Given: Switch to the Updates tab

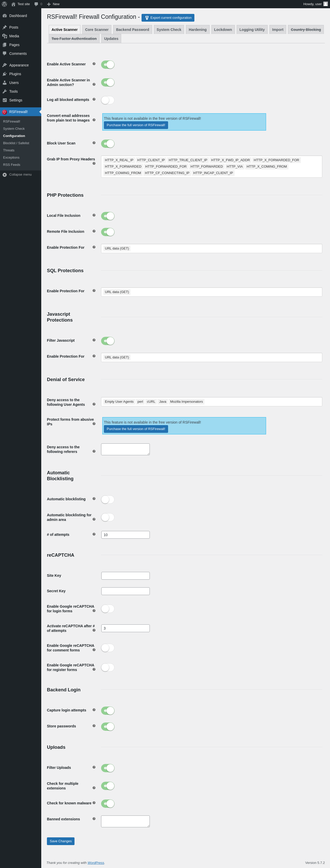Looking at the screenshot, I should coord(111,39).
